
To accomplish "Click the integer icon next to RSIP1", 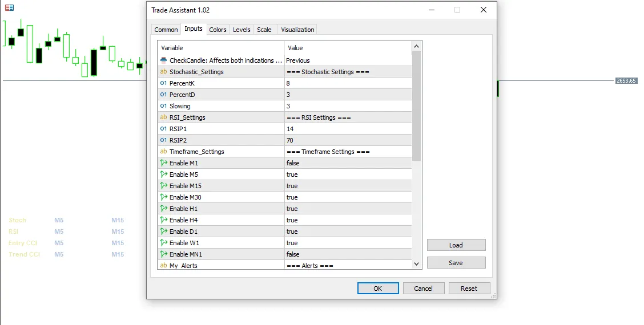I will pos(164,129).
